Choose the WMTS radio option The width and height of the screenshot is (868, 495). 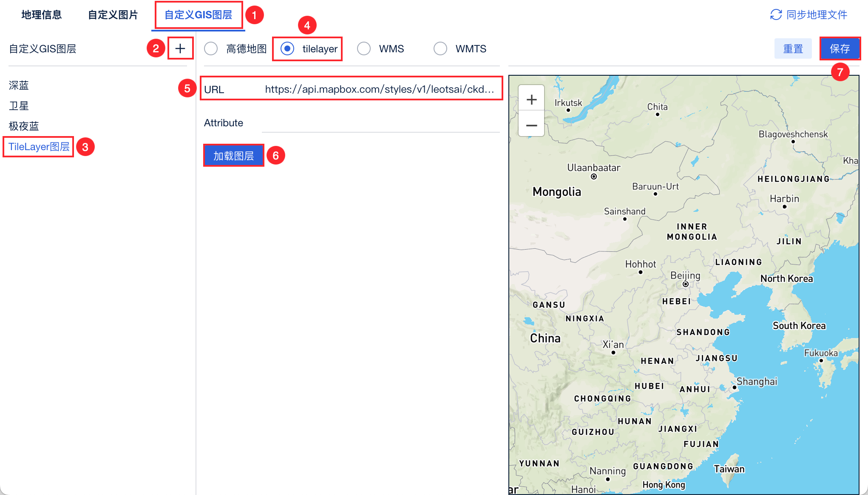point(440,48)
